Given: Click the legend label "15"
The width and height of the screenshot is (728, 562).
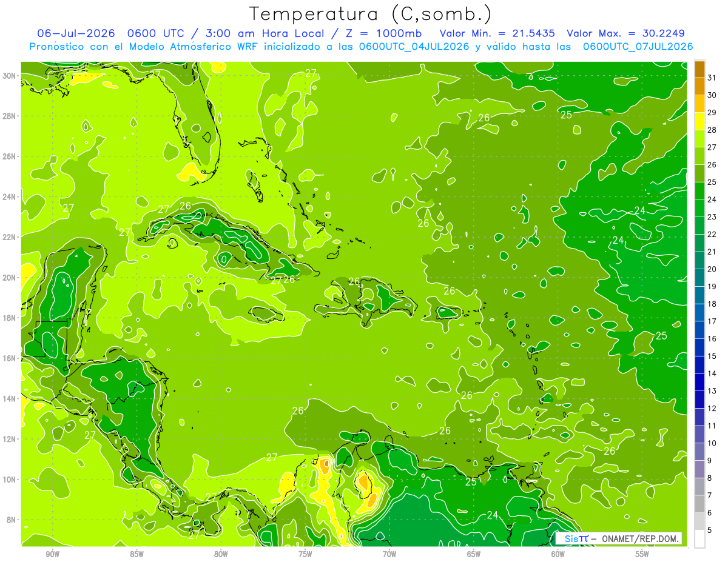Looking at the screenshot, I should coord(712,356).
